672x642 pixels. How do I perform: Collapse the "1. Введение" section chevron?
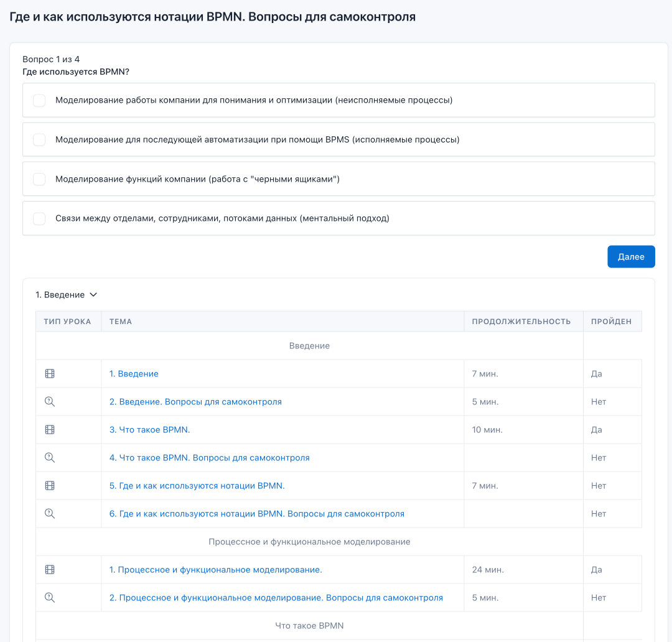[x=93, y=295]
